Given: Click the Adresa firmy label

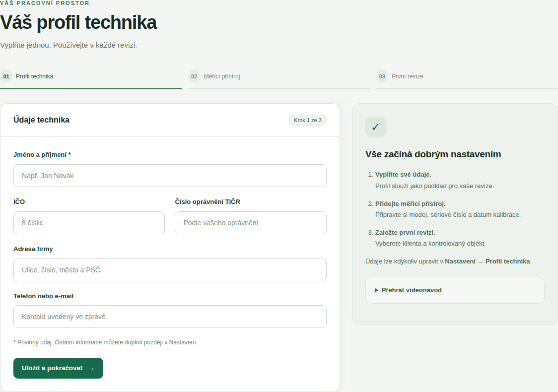Looking at the screenshot, I should (33, 249).
